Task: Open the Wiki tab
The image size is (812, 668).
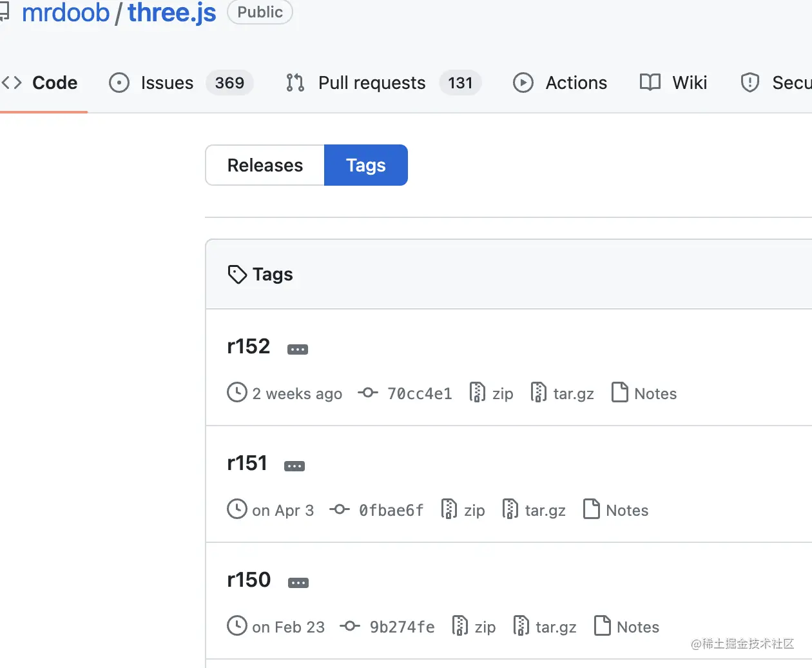Action: pos(673,83)
